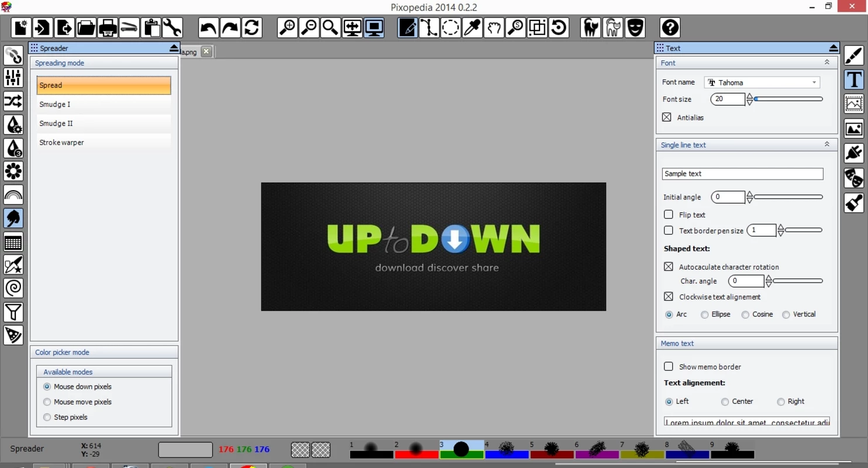Select the Vertical shape radio button
The width and height of the screenshot is (868, 468).
point(786,315)
